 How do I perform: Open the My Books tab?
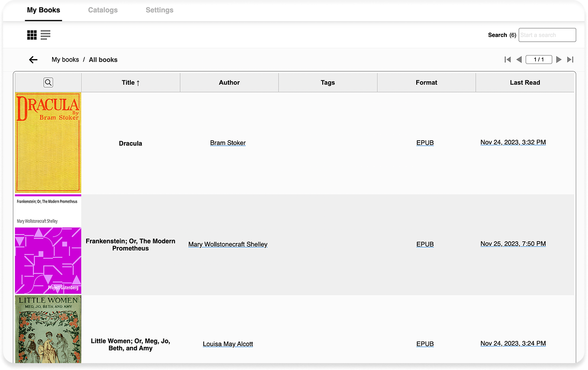(x=43, y=10)
